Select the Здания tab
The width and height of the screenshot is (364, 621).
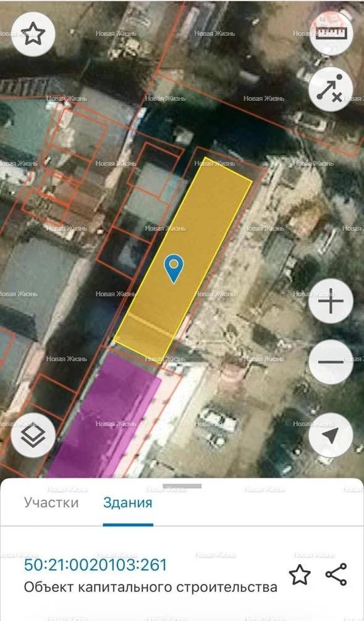(128, 503)
